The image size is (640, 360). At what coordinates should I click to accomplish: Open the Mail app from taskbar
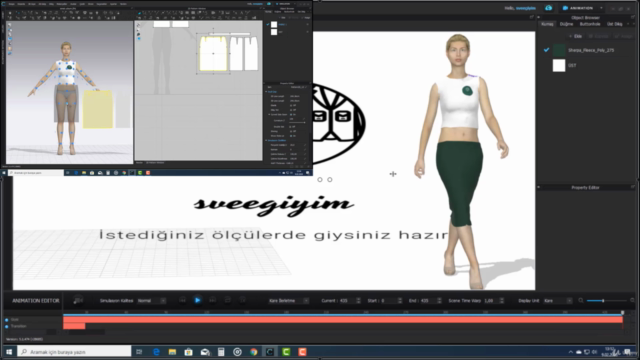coord(205,352)
